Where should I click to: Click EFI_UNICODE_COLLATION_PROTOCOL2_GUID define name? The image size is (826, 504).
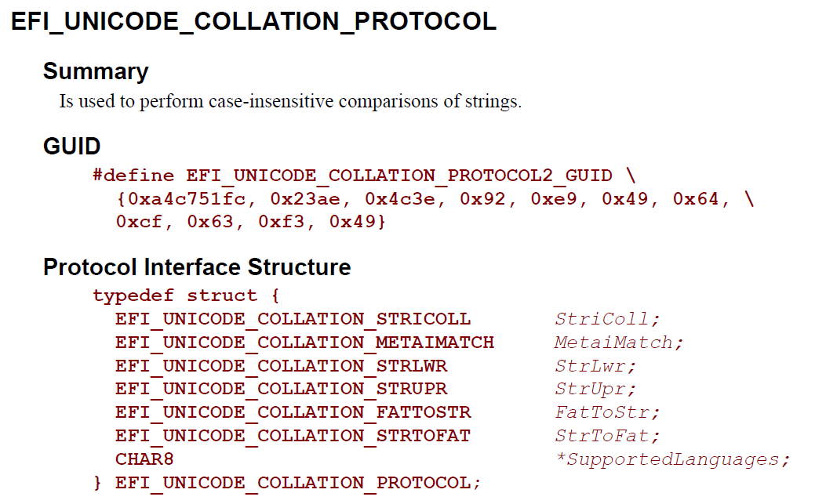click(399, 176)
